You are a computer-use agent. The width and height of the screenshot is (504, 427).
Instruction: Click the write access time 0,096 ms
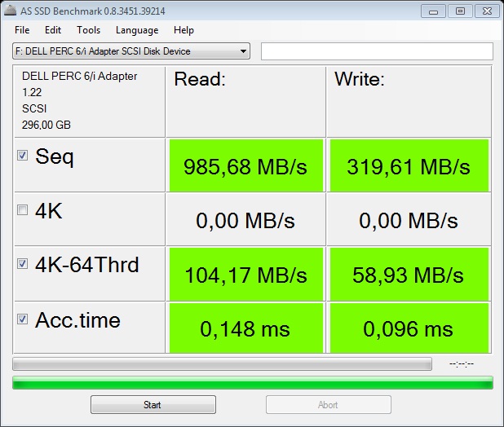click(409, 328)
